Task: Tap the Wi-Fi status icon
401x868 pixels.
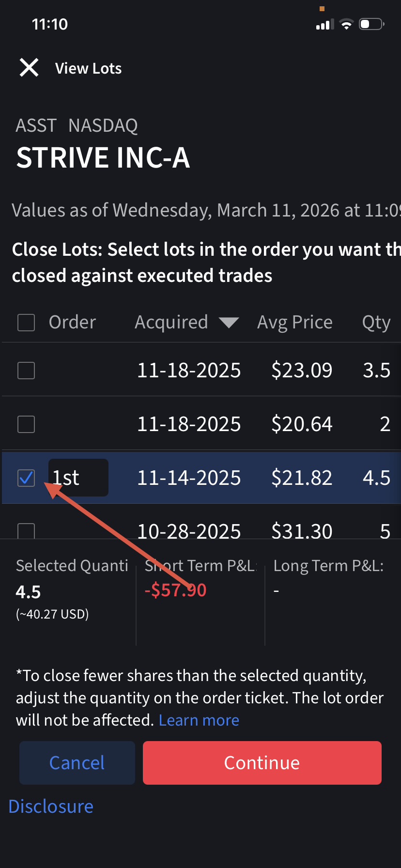Action: click(346, 24)
